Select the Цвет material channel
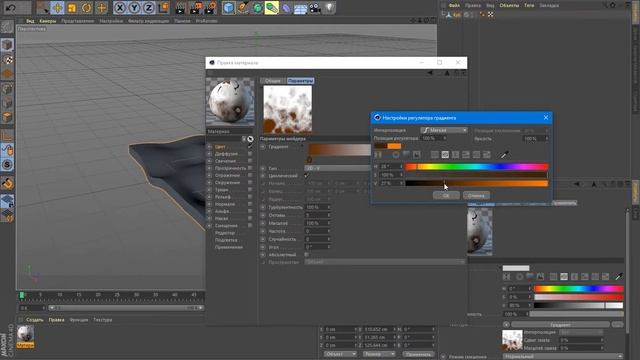Viewport: 640px width, 360px height. 220,147
